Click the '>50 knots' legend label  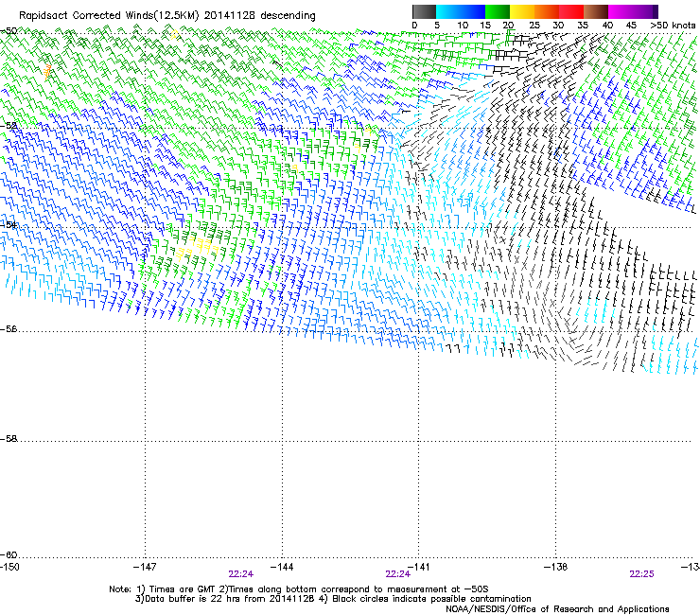coord(673,26)
